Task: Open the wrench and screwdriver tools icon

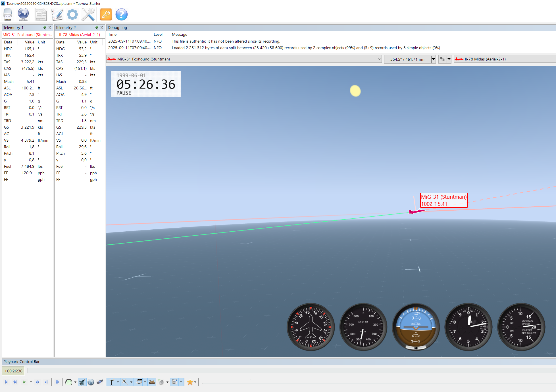Action: [88, 14]
